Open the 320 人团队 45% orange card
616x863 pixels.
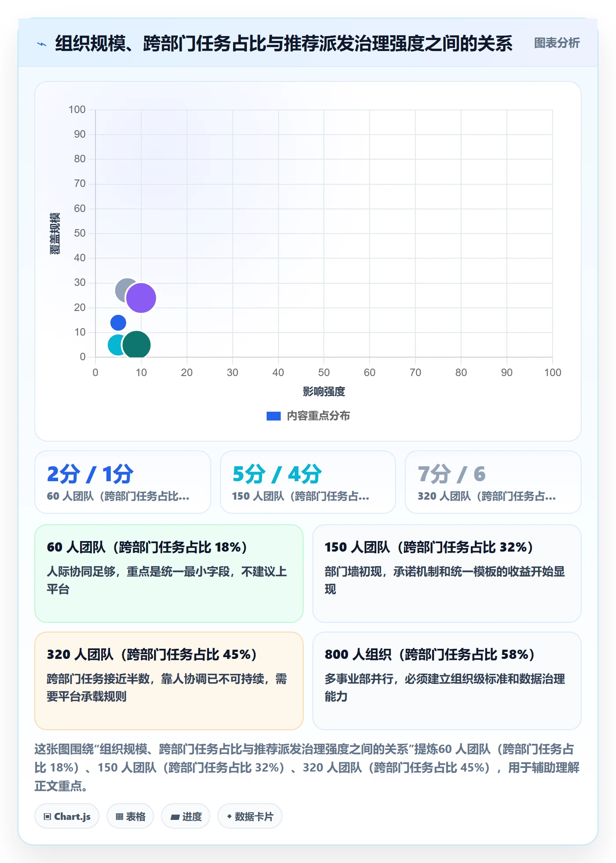tap(169, 680)
